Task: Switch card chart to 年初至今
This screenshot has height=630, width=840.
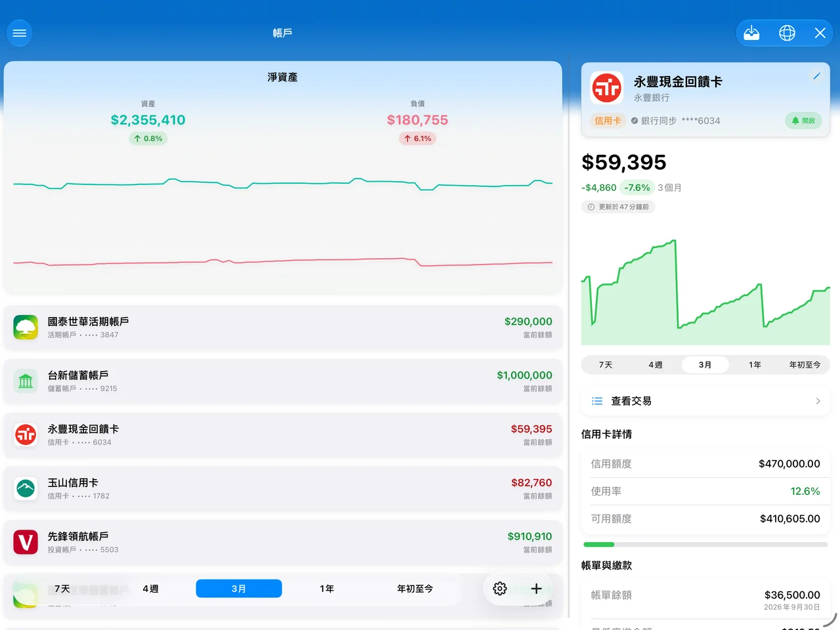Action: [x=805, y=365]
